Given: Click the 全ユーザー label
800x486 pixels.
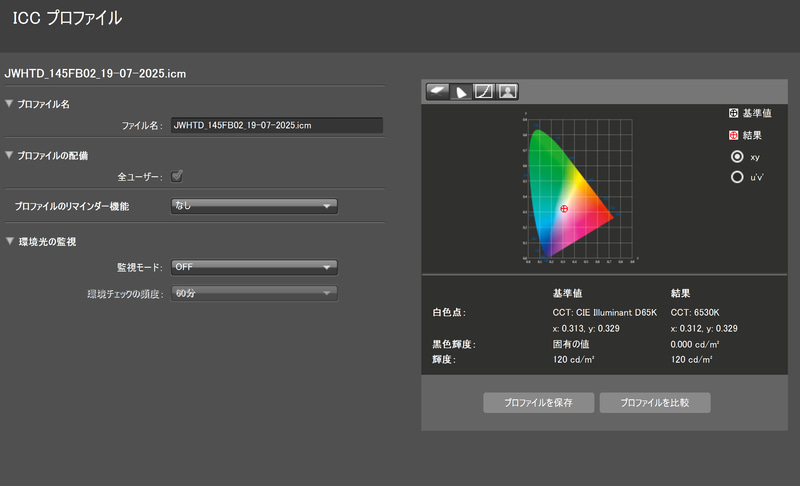Looking at the screenshot, I should coord(140,177).
